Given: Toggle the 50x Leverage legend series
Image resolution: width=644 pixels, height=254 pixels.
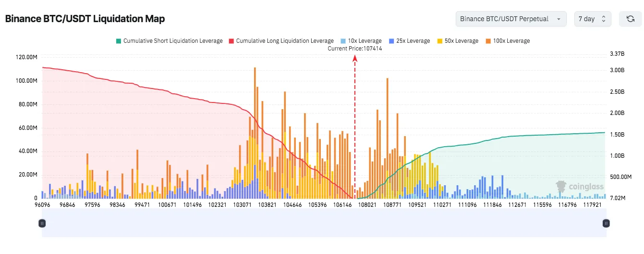Looking at the screenshot, I should point(458,41).
